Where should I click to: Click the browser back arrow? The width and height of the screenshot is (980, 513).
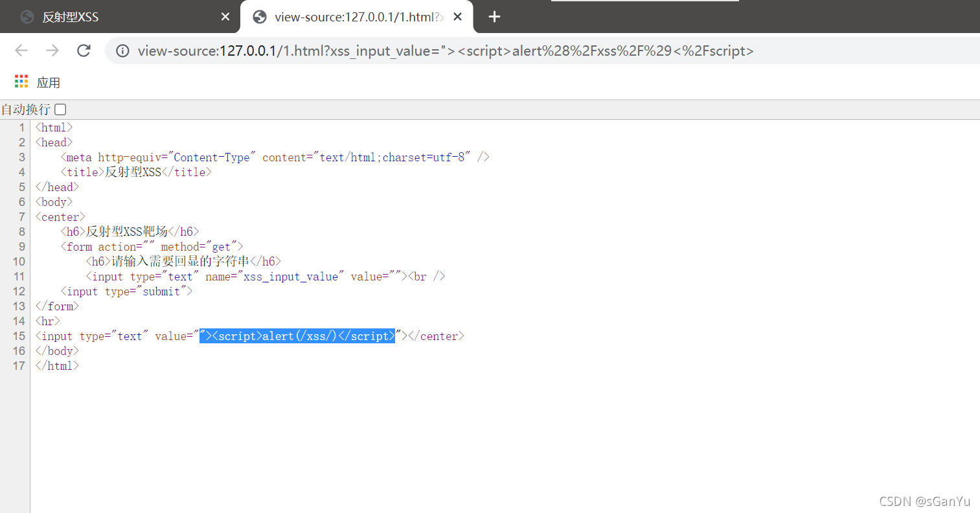(21, 51)
